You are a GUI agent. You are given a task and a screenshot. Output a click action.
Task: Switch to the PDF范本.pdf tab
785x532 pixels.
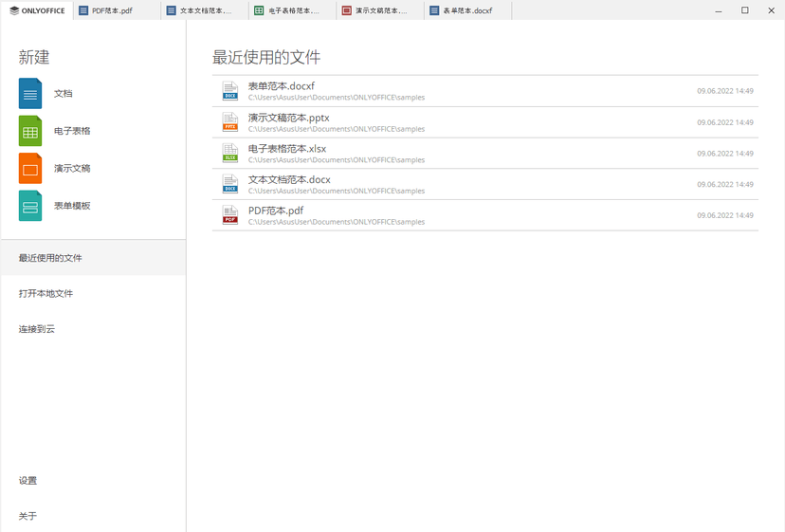point(118,10)
